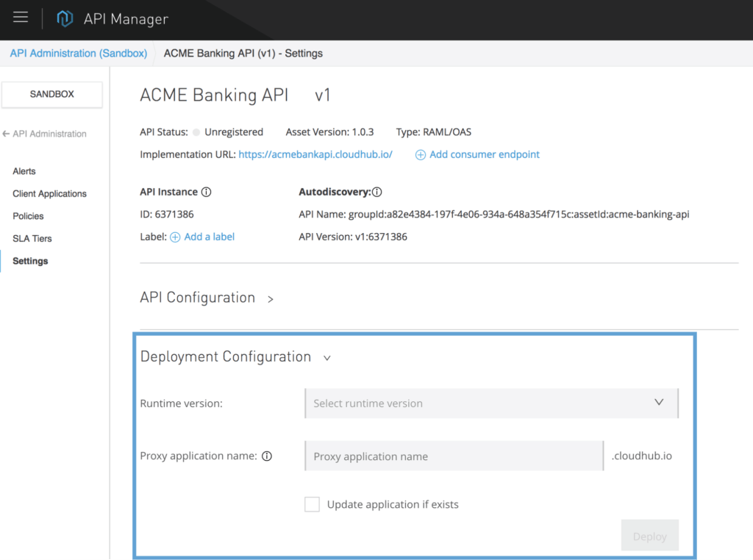Click the back arrow next to API Administration
Screen dimensions: 753x560
tap(6, 134)
